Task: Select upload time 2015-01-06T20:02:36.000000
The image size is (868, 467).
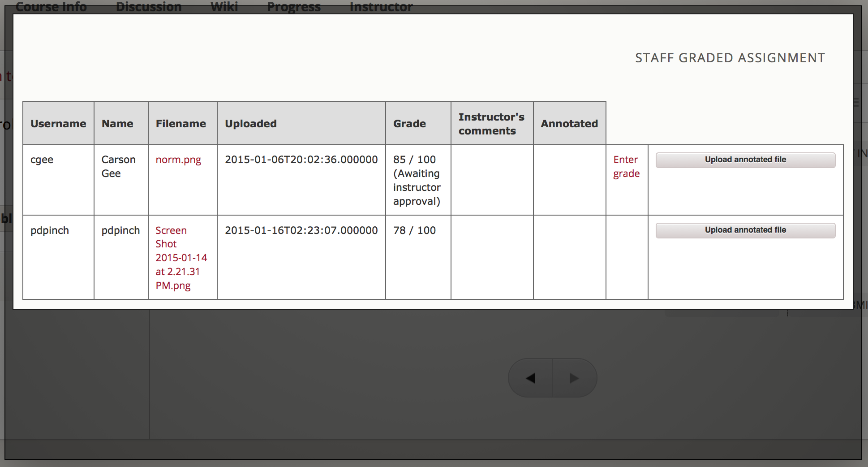Action: (301, 160)
